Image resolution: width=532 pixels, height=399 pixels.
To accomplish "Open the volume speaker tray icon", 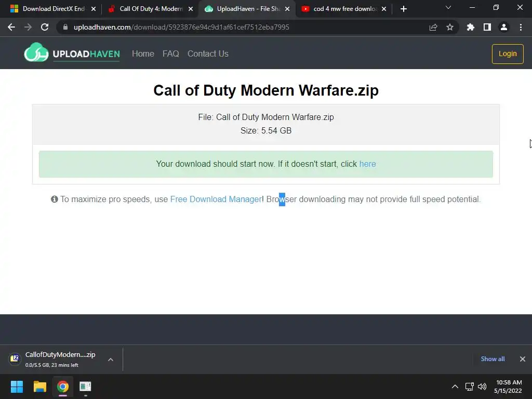I will (482, 387).
